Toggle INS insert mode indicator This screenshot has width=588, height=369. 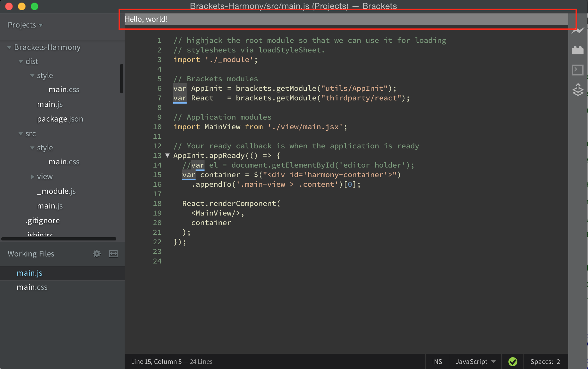pyautogui.click(x=437, y=361)
